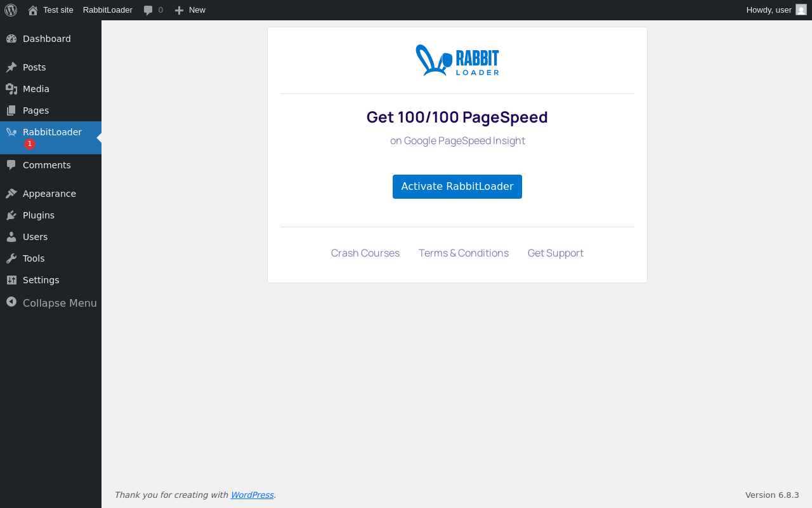Click the user avatar in the admin bar

[801, 10]
